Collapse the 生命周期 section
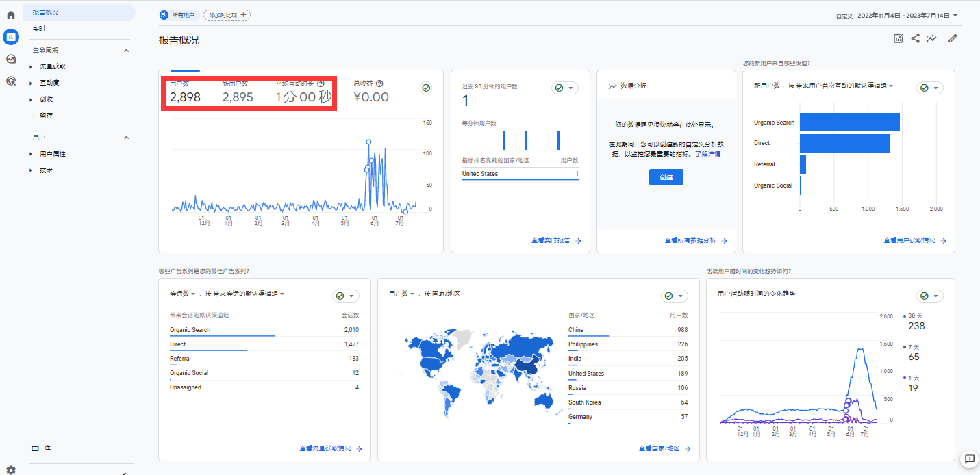This screenshot has width=980, height=475. [126, 51]
